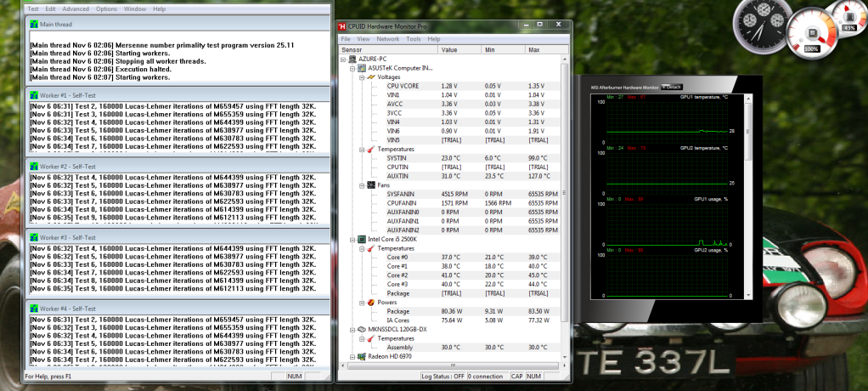Click the Log Status : OFF status bar entry
Screen dimensions: 868x391
tap(442, 376)
